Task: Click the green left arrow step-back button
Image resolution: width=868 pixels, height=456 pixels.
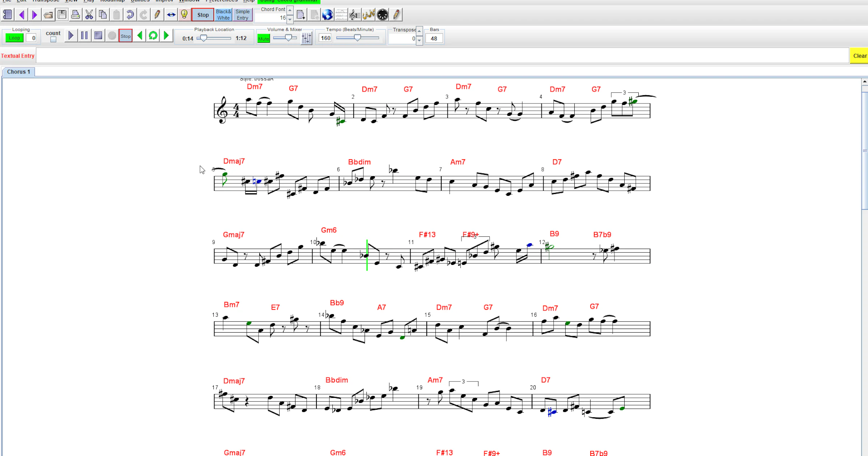Action: [x=140, y=35]
